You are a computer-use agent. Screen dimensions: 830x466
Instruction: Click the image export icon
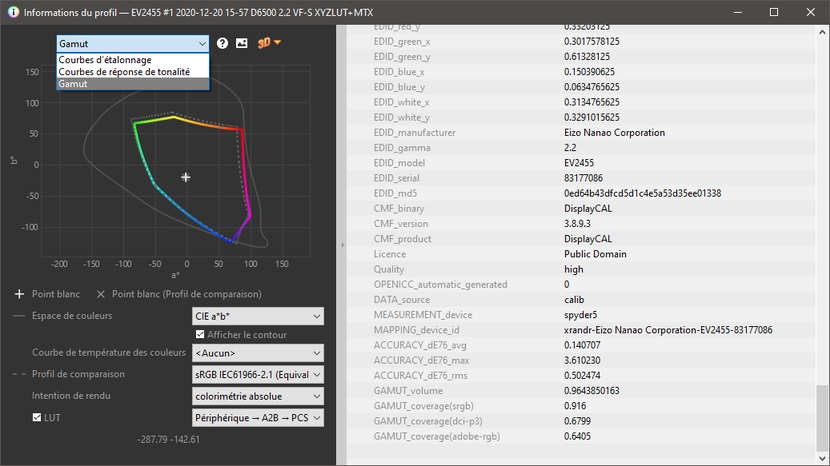[241, 44]
